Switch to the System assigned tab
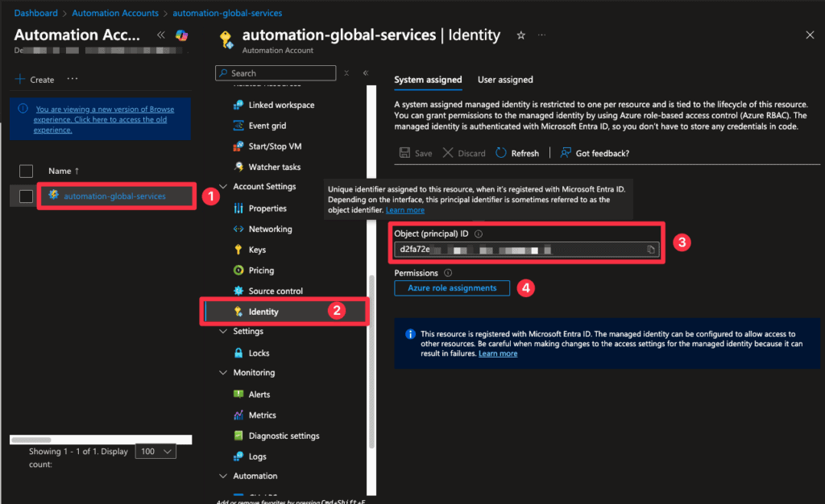 (x=428, y=80)
